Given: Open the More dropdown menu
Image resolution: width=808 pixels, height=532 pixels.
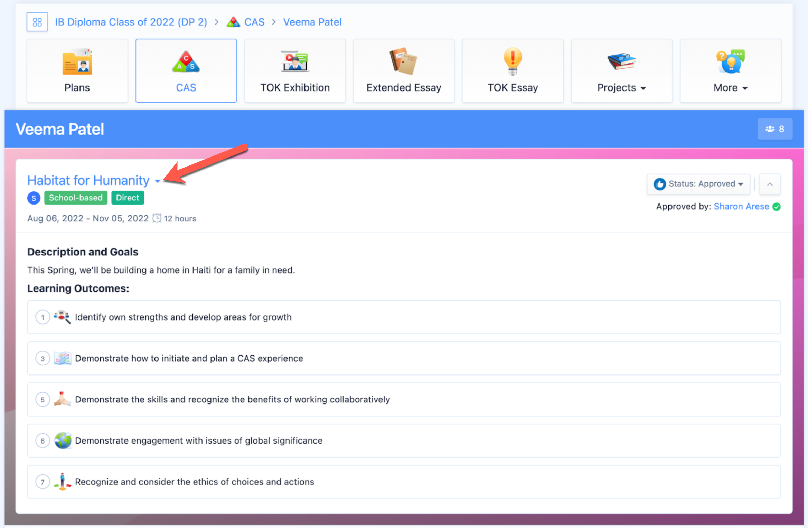Looking at the screenshot, I should [731, 71].
